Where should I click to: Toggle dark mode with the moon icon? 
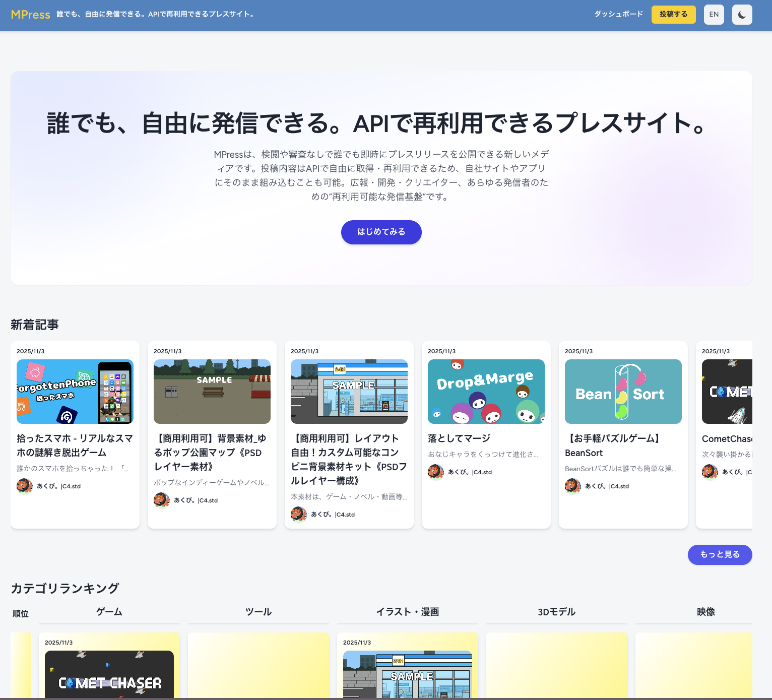pos(741,15)
